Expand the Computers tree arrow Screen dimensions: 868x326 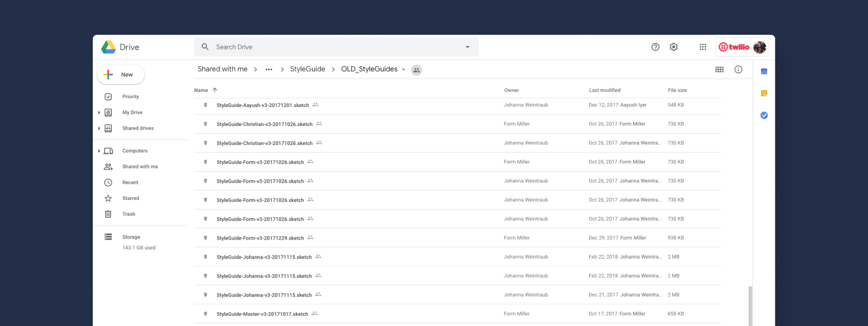tap(99, 151)
